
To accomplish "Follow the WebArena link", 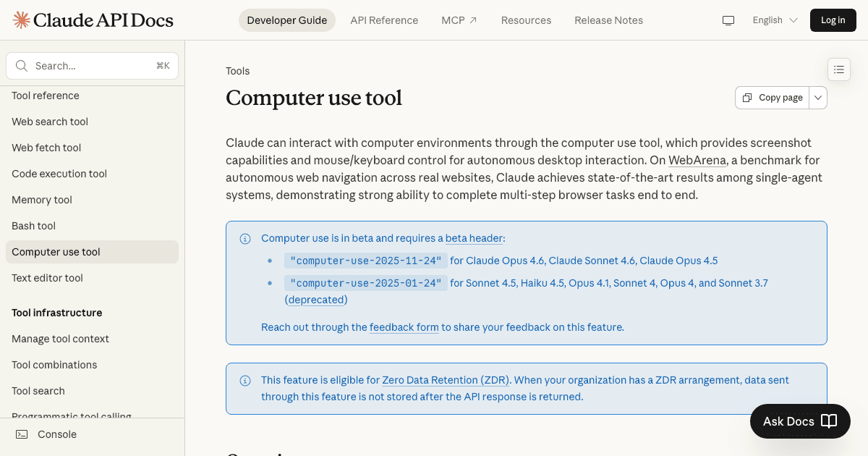I will point(697,160).
